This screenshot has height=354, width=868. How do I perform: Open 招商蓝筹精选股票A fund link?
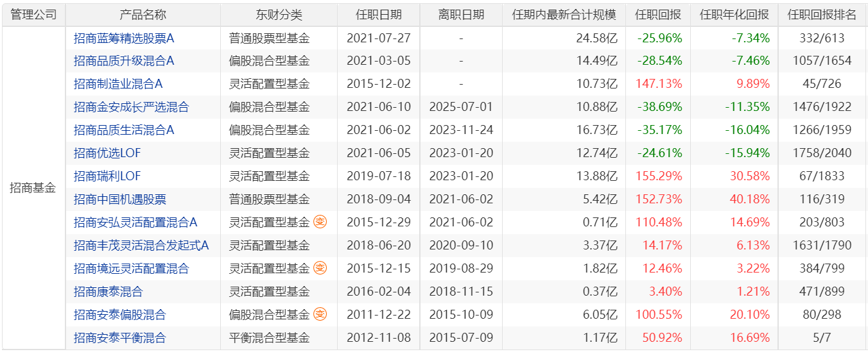pos(124,38)
